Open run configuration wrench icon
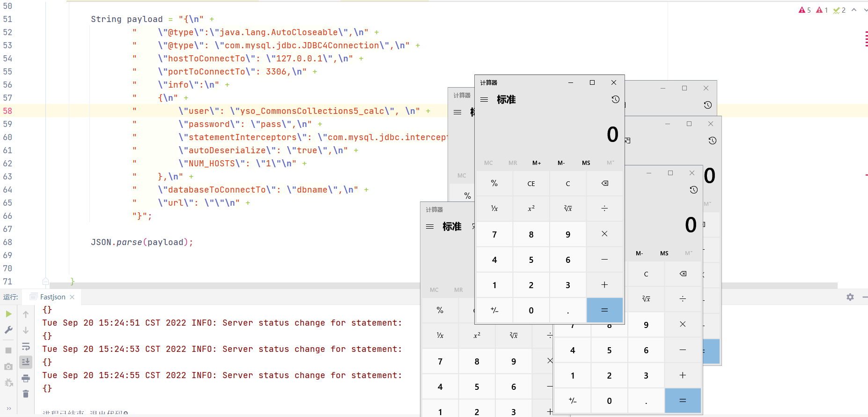 [x=8, y=330]
